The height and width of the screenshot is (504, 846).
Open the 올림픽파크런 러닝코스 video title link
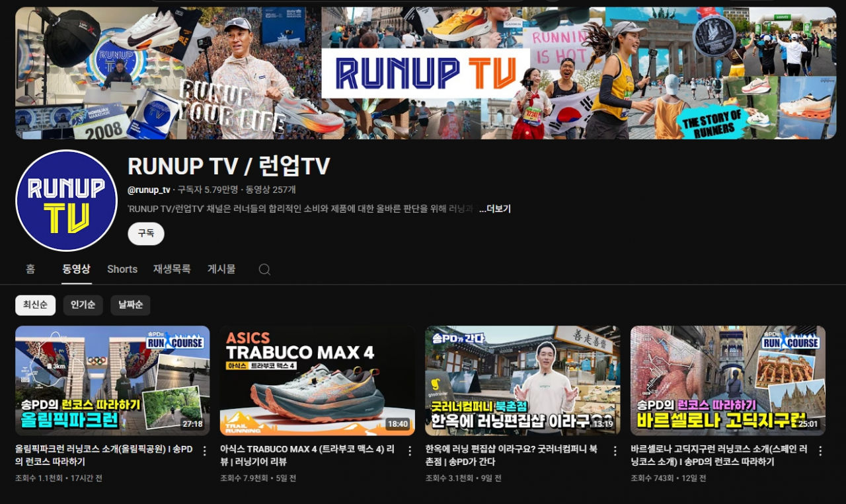104,456
